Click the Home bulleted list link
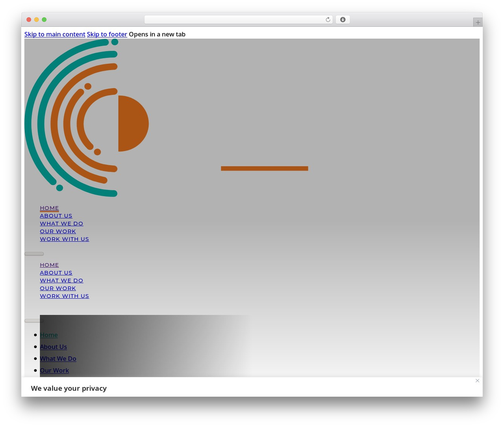The width and height of the screenshot is (504, 427). tap(49, 335)
